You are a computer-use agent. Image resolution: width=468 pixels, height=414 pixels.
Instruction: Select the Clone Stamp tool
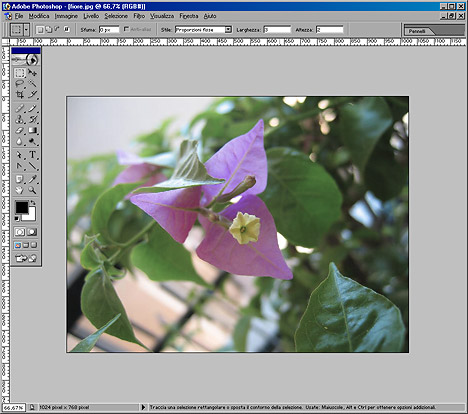coord(20,119)
